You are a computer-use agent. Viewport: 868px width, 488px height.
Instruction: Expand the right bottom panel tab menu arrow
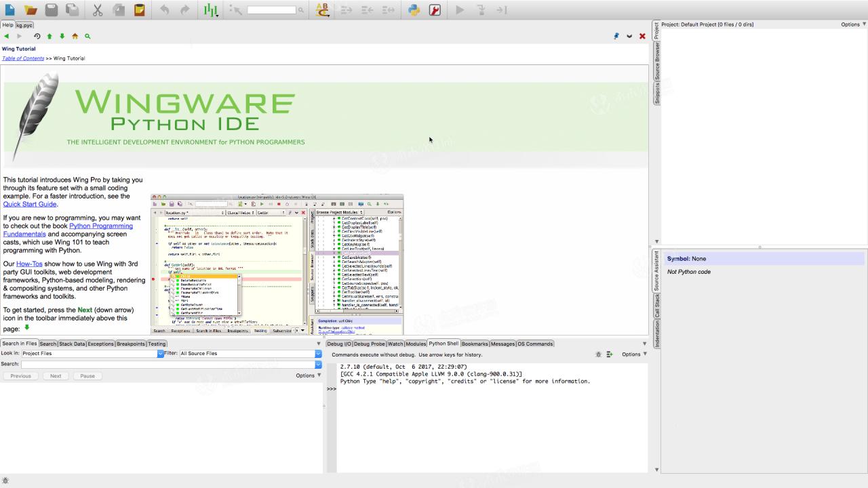644,344
